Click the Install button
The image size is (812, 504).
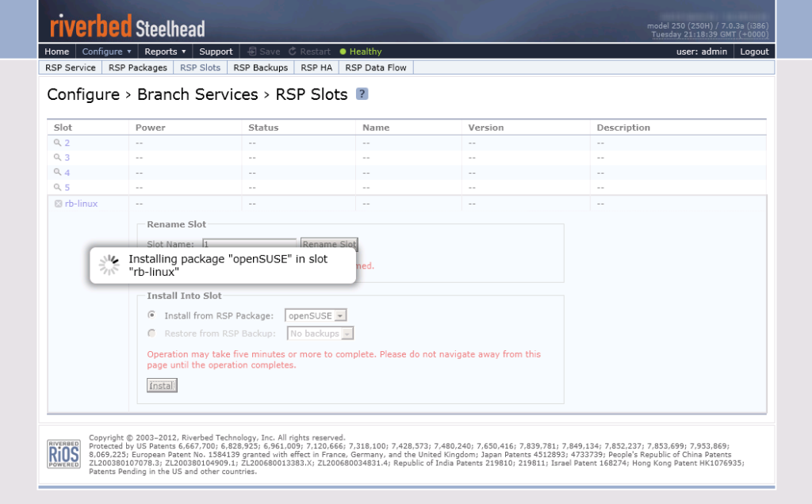[x=162, y=385]
